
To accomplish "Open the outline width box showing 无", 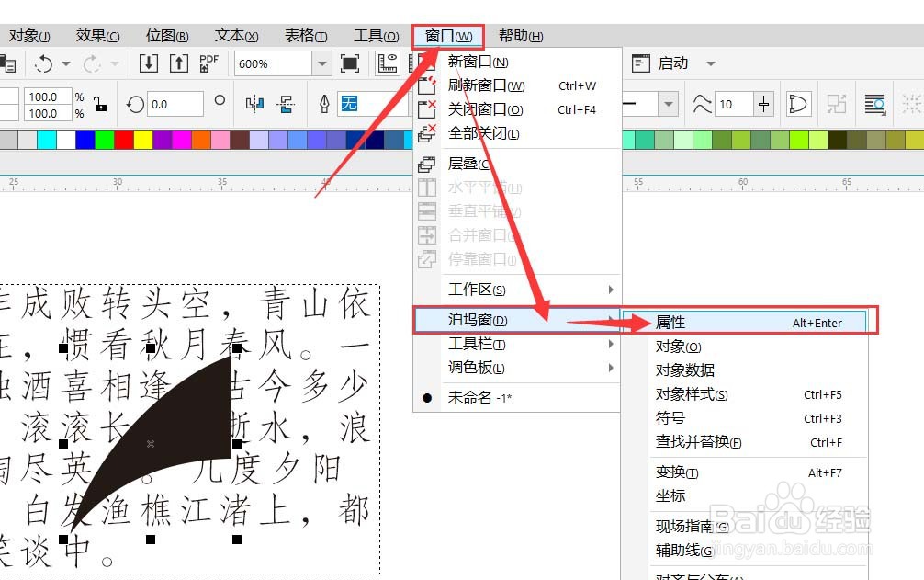I will [373, 104].
